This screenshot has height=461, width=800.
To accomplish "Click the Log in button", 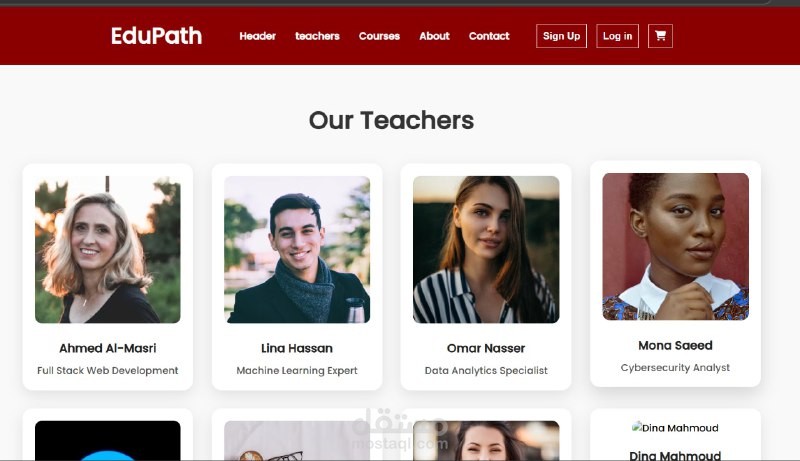I will 617,36.
